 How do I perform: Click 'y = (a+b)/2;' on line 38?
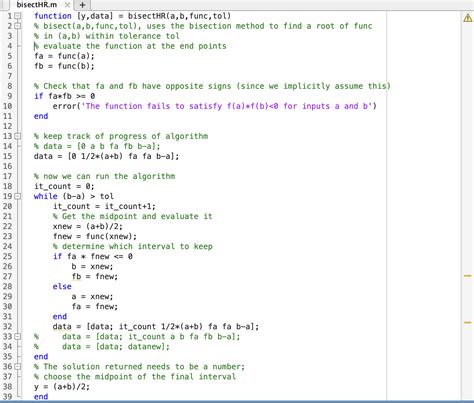coord(62,386)
